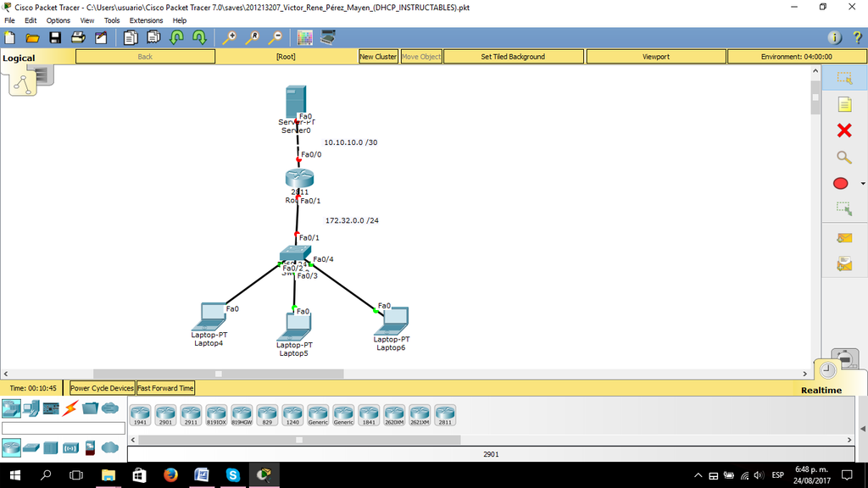Open the Environment 04:00:00 settings
The image size is (868, 488).
click(x=797, y=57)
